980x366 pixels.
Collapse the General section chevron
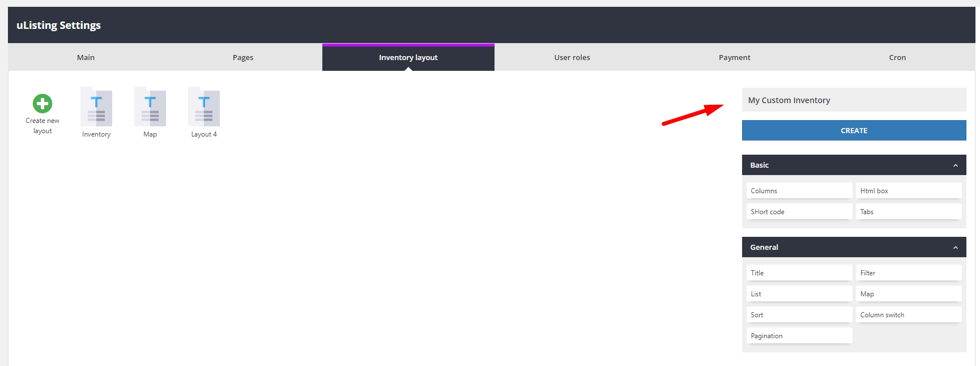coord(955,248)
